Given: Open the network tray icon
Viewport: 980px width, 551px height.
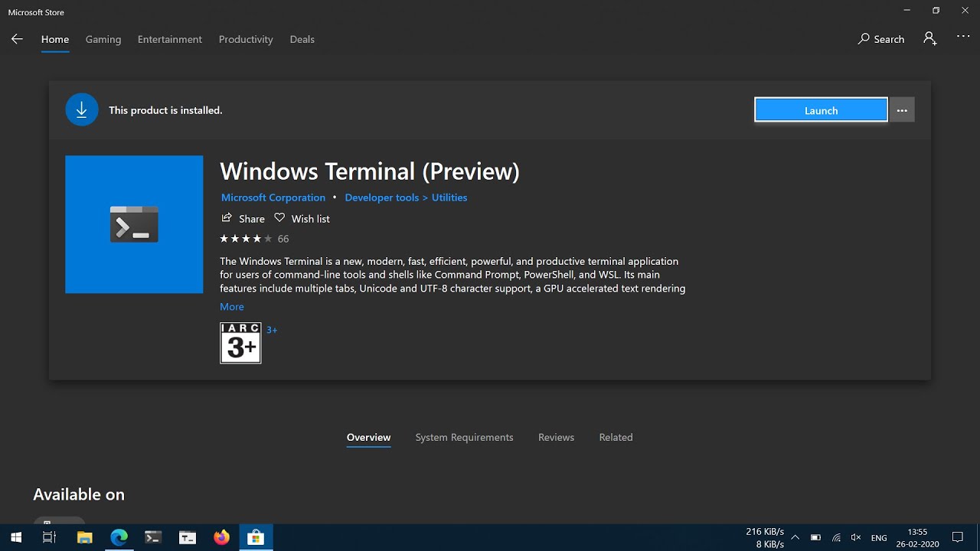Looking at the screenshot, I should (836, 537).
